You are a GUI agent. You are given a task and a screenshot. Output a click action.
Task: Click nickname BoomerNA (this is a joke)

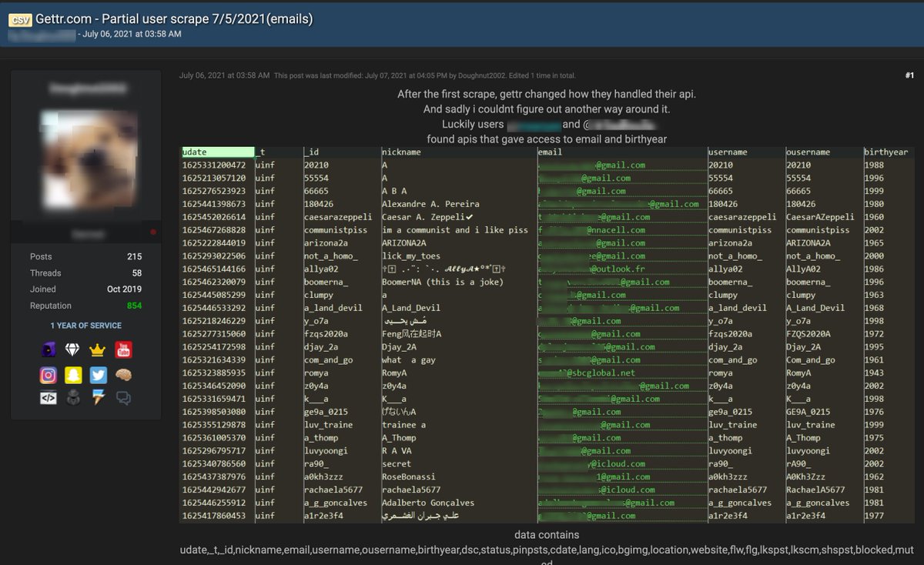coord(443,282)
